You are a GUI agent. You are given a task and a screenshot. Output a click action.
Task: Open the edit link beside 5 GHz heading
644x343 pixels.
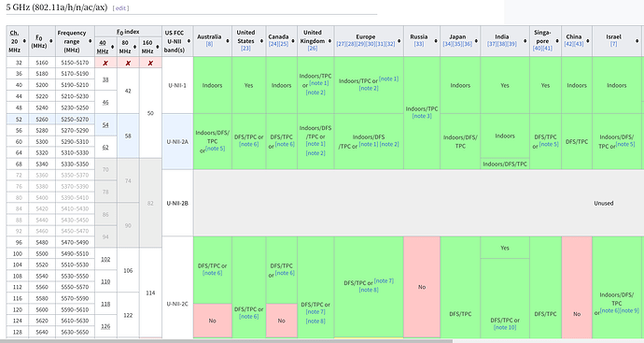click(120, 8)
